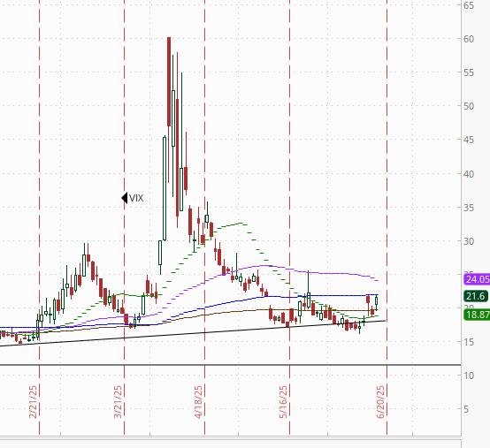The height and width of the screenshot is (448, 490).
Task: Click the 45 price axis label
Action: (x=469, y=140)
